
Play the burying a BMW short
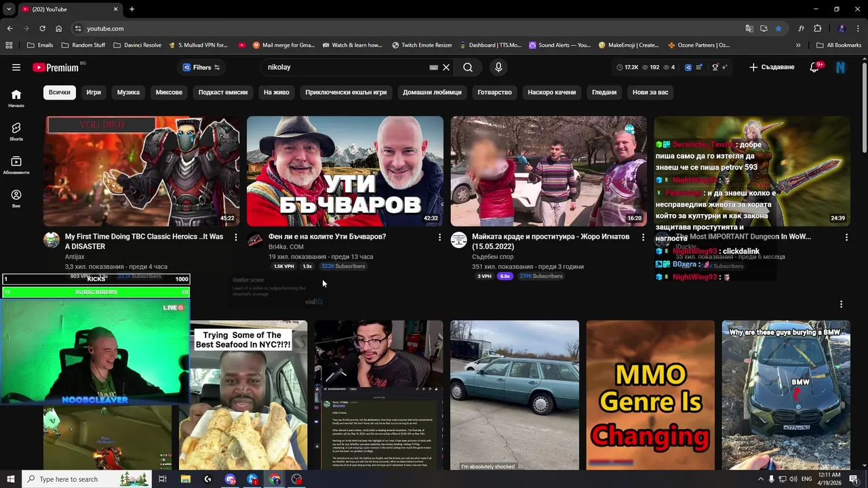pos(786,395)
